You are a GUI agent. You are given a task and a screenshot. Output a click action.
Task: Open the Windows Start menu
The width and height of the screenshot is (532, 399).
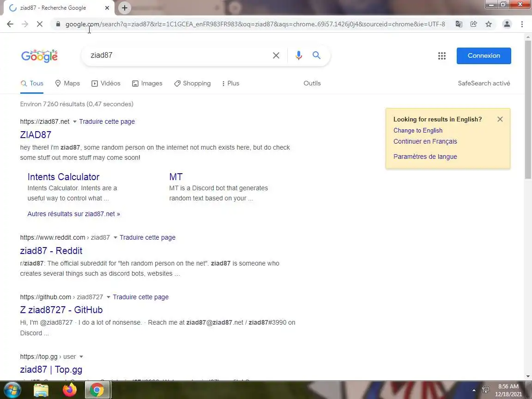coord(12,390)
